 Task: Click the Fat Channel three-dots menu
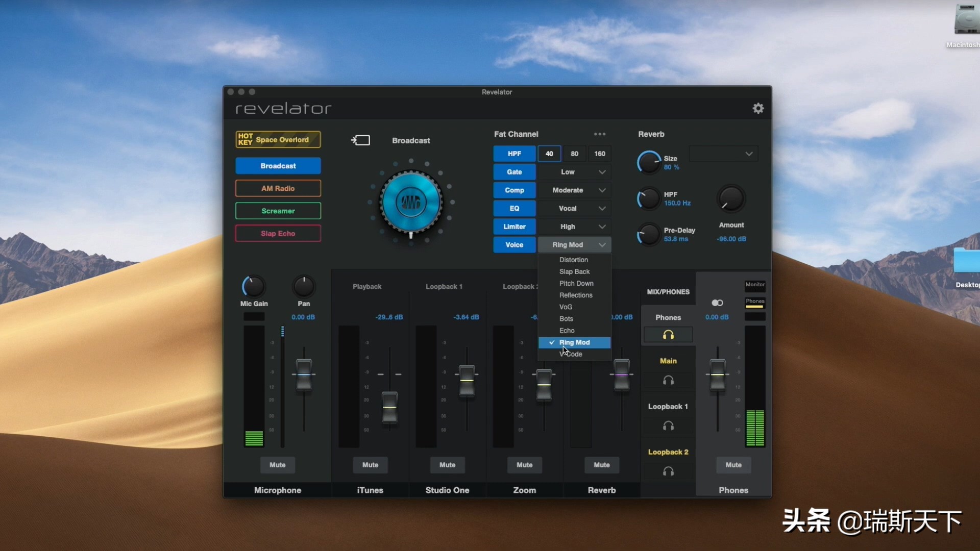pyautogui.click(x=600, y=134)
